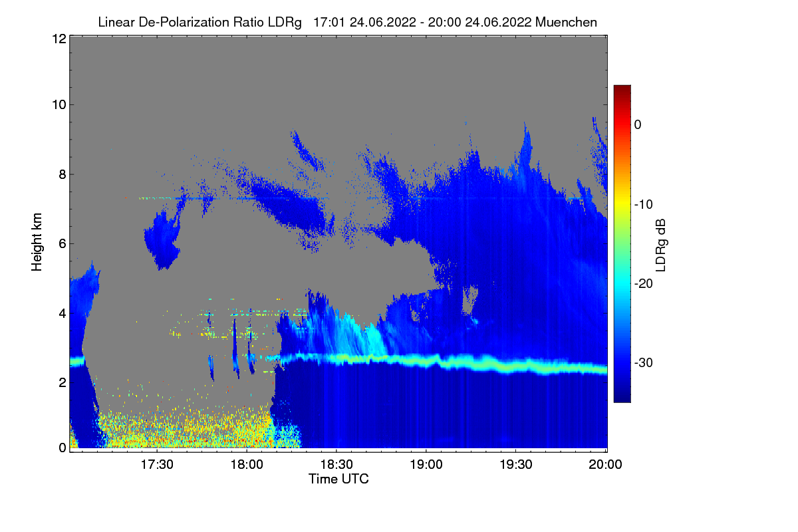
Task: Click the height axis label 6
Action: pos(61,243)
